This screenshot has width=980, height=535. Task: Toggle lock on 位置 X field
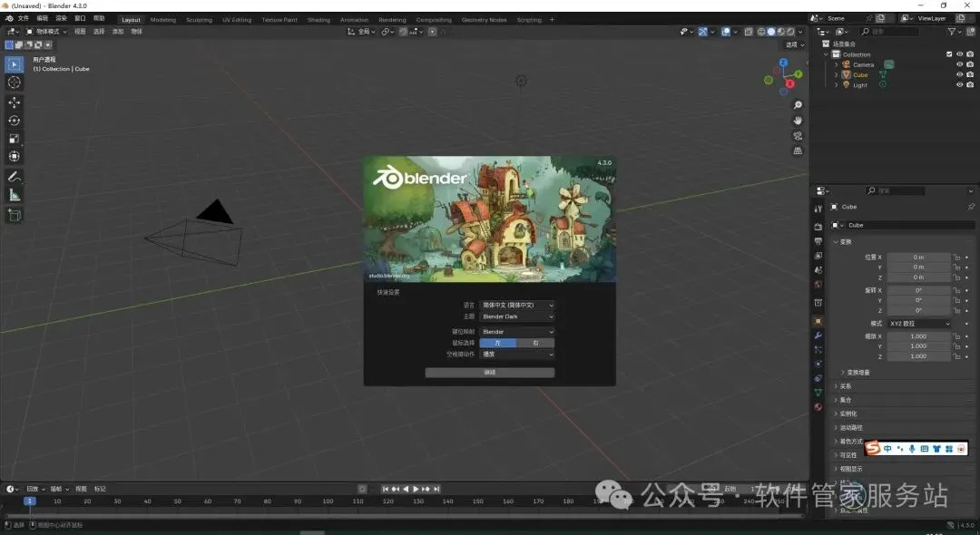956,258
